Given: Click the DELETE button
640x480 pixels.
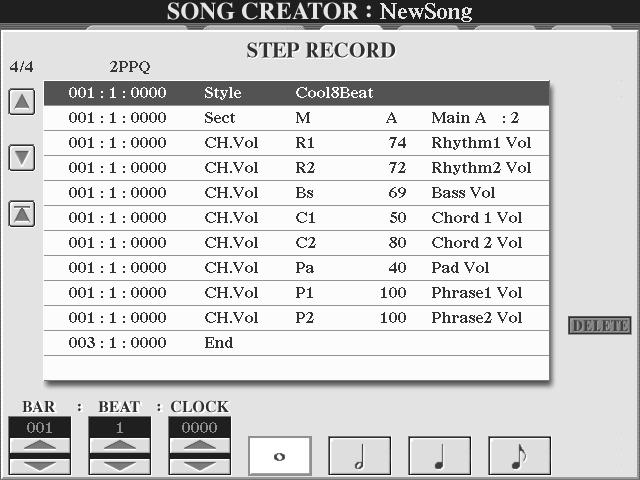Looking at the screenshot, I should pos(600,325).
